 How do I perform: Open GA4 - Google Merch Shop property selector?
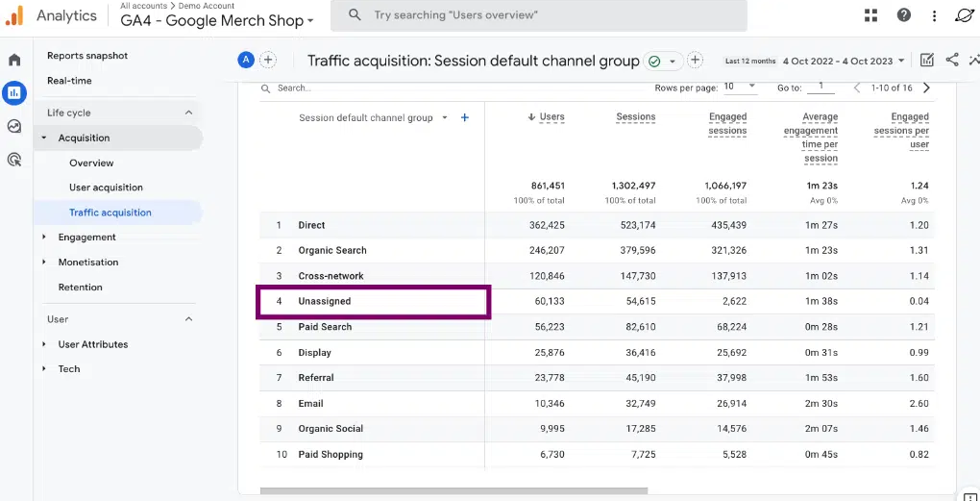click(x=217, y=21)
